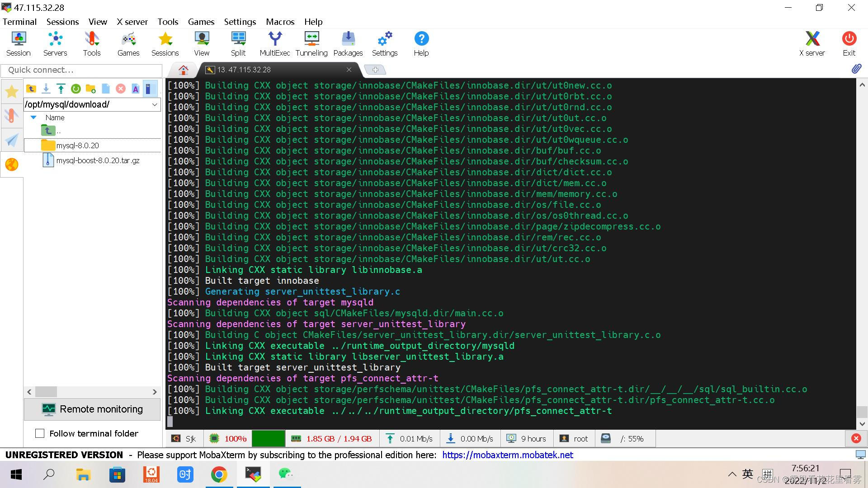The width and height of the screenshot is (868, 488).
Task: Select the Sftp globe sidebar tab
Action: (12, 164)
